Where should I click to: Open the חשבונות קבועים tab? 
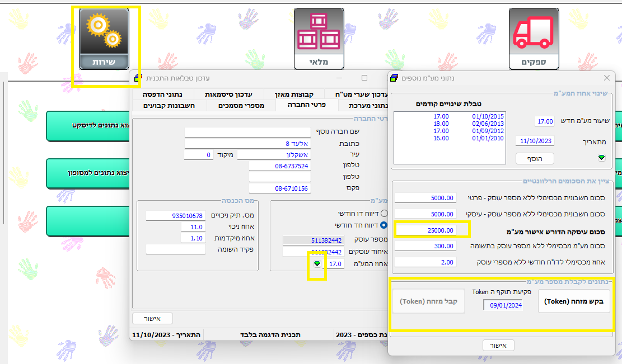point(169,105)
